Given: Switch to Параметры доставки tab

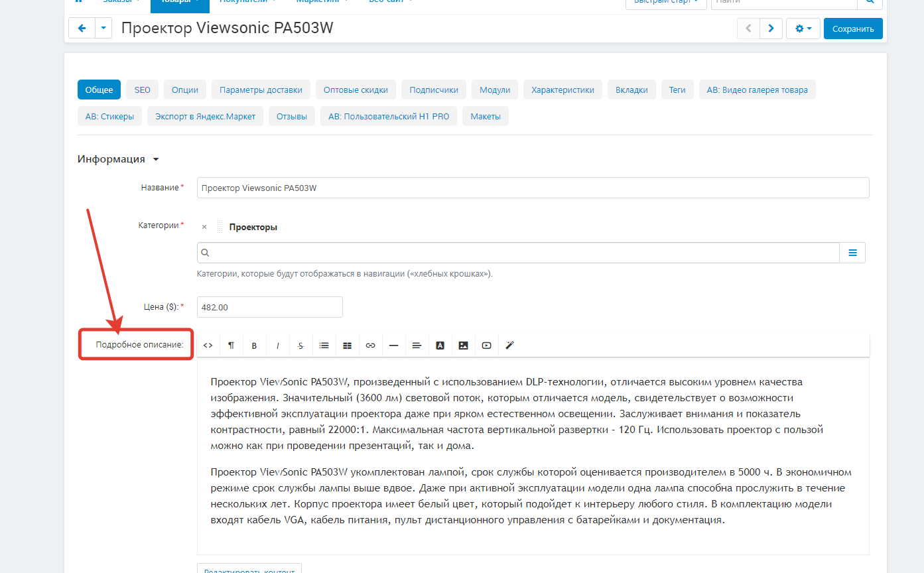Looking at the screenshot, I should [x=261, y=90].
